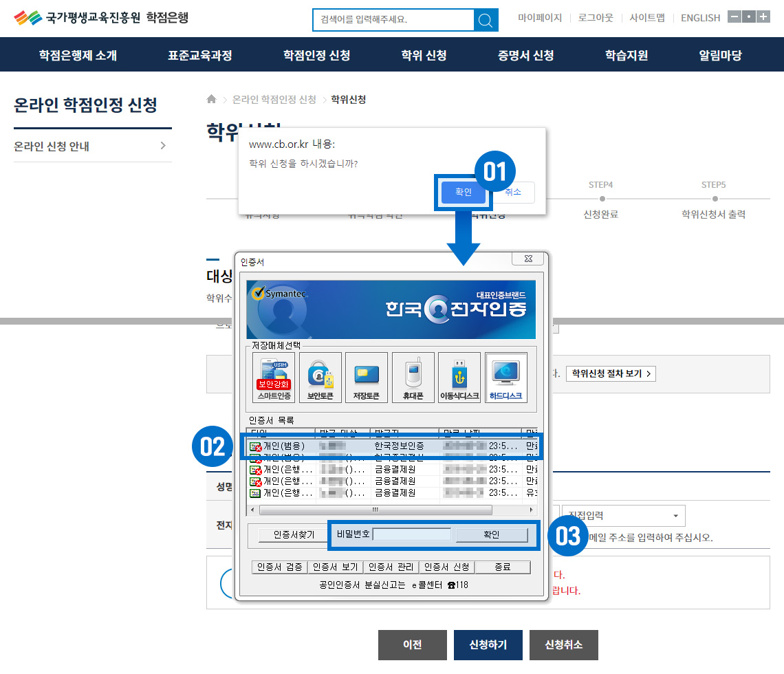784x674 pixels.
Task: Select 이동식디스크 USB storage icon
Action: 459,377
